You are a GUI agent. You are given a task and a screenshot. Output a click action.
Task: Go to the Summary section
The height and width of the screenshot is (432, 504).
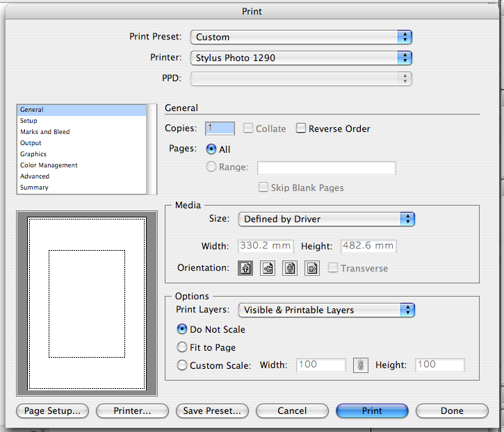35,188
